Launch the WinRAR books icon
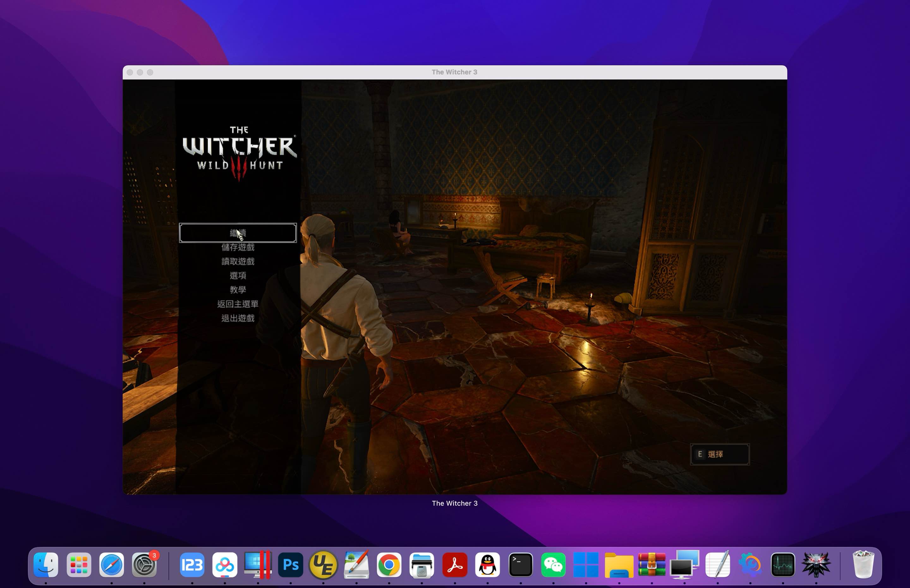The width and height of the screenshot is (910, 588). click(652, 565)
